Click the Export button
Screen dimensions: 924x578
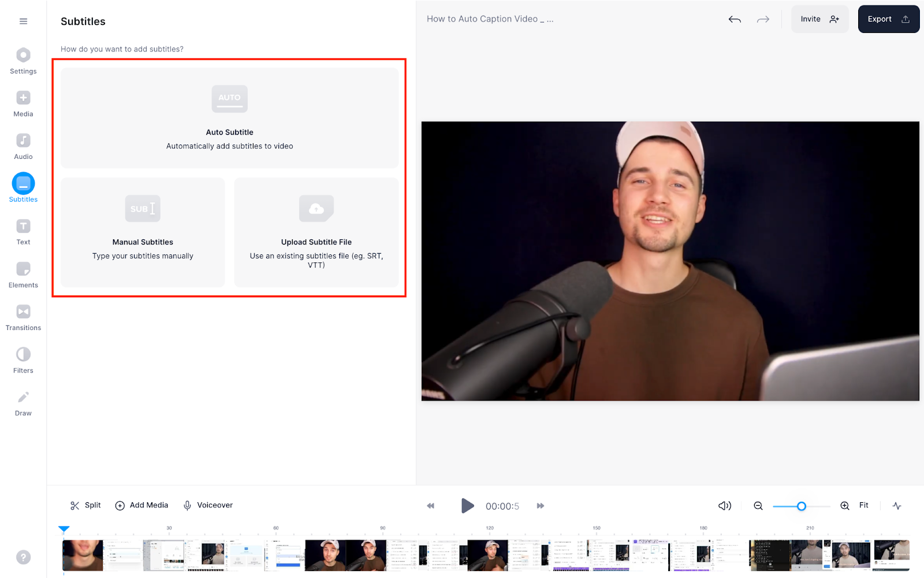(889, 19)
